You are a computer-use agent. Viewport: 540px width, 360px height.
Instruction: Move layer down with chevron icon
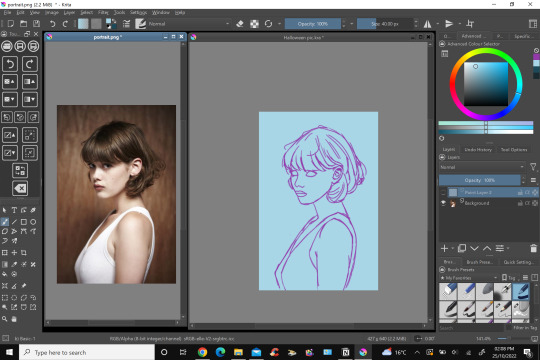tap(474, 248)
